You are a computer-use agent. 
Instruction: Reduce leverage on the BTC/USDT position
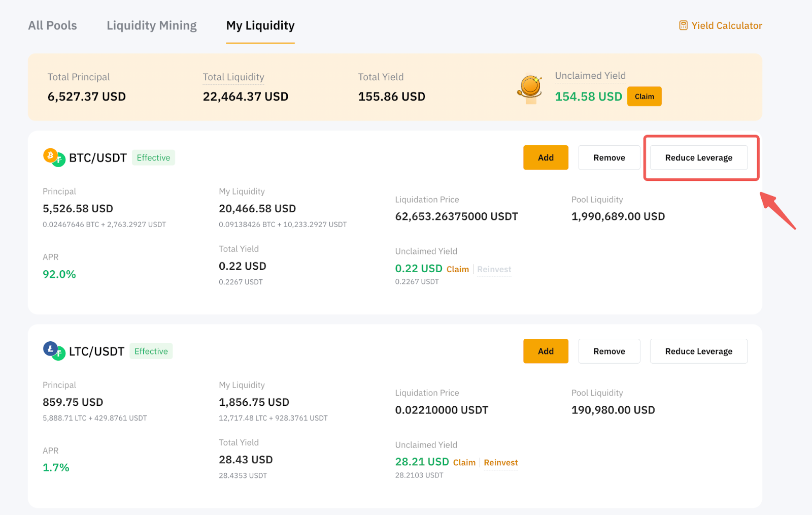(x=698, y=157)
